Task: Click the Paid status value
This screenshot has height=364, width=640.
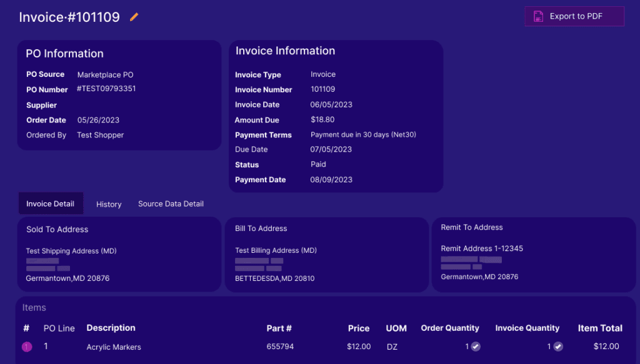Action: 317,164
